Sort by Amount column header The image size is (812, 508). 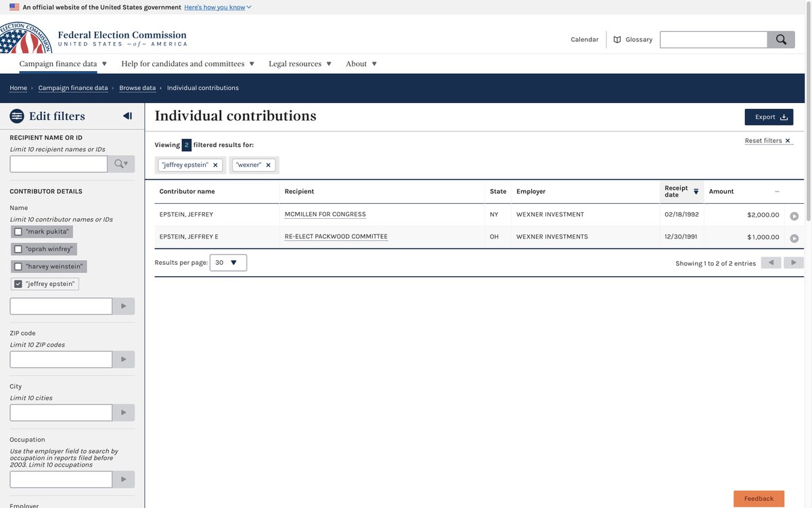[744, 192]
